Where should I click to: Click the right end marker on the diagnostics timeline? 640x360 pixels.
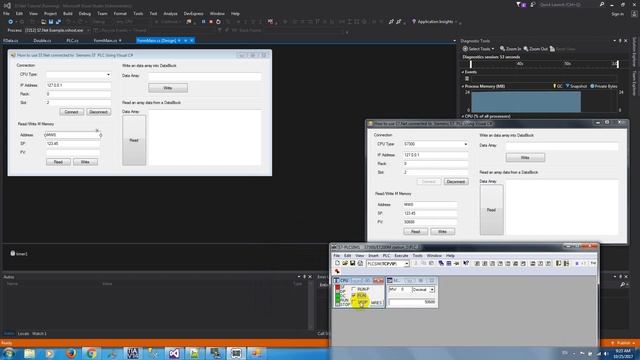click(618, 64)
